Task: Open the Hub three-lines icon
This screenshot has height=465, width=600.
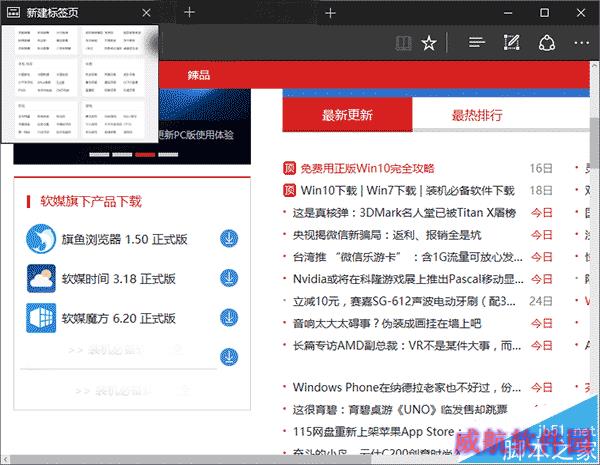Action: coord(477,42)
